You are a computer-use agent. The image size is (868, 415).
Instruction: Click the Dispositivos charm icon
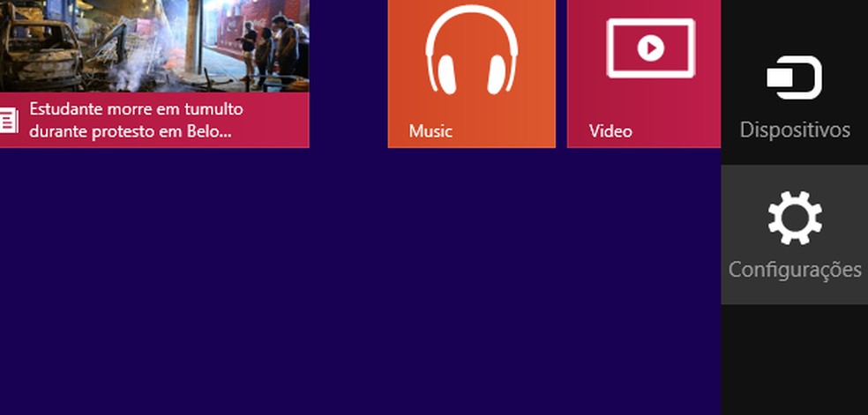(795, 78)
